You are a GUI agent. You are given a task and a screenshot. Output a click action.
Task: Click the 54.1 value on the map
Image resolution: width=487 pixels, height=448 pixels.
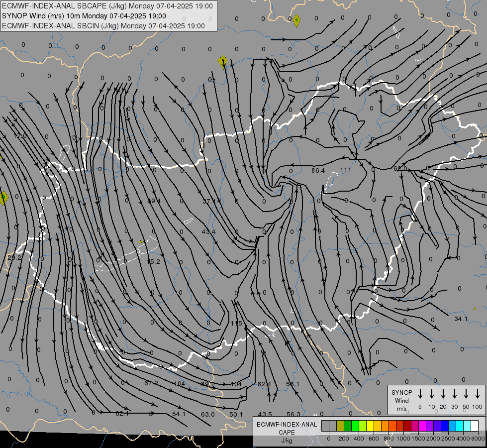(x=179, y=414)
